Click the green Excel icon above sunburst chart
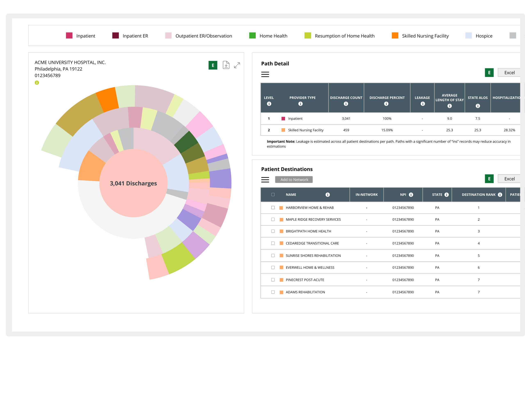525x420 pixels. [213, 65]
